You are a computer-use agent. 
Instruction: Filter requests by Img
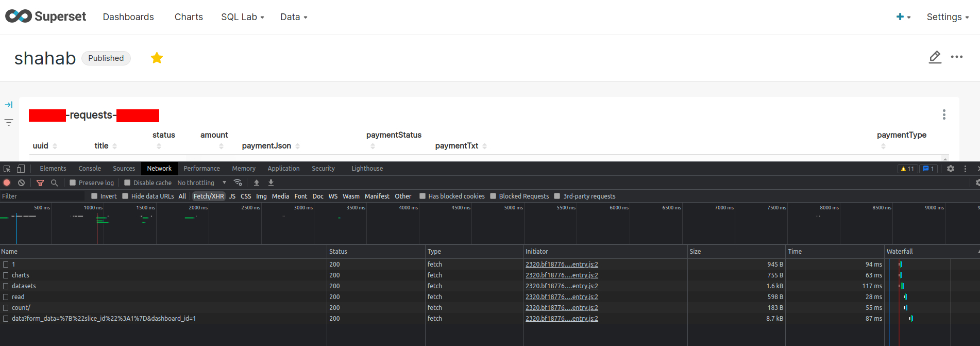pyautogui.click(x=261, y=196)
